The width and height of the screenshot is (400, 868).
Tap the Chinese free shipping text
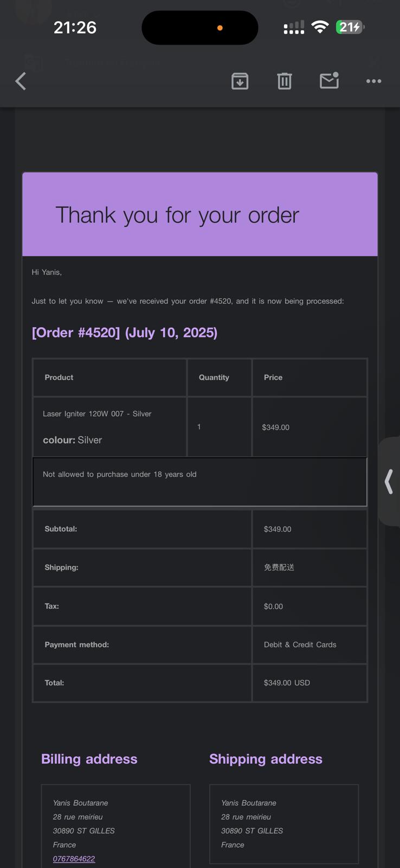tap(279, 567)
